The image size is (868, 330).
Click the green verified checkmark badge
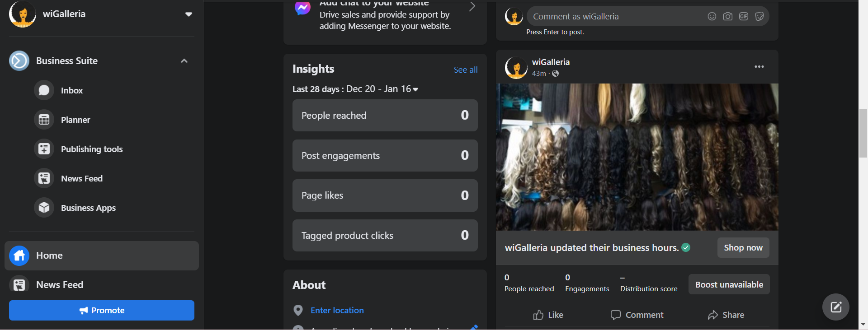coord(686,247)
